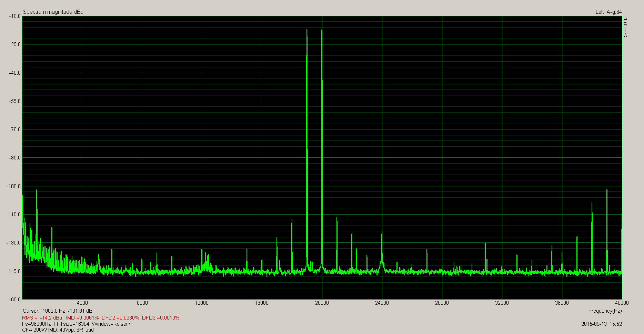Screen dimensions: 644x334
Task: Click the 24 kHz spectral peak
Action: [382, 251]
